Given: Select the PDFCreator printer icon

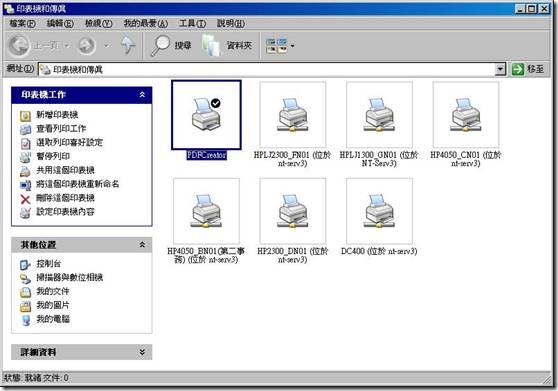Looking at the screenshot, I should (x=206, y=115).
